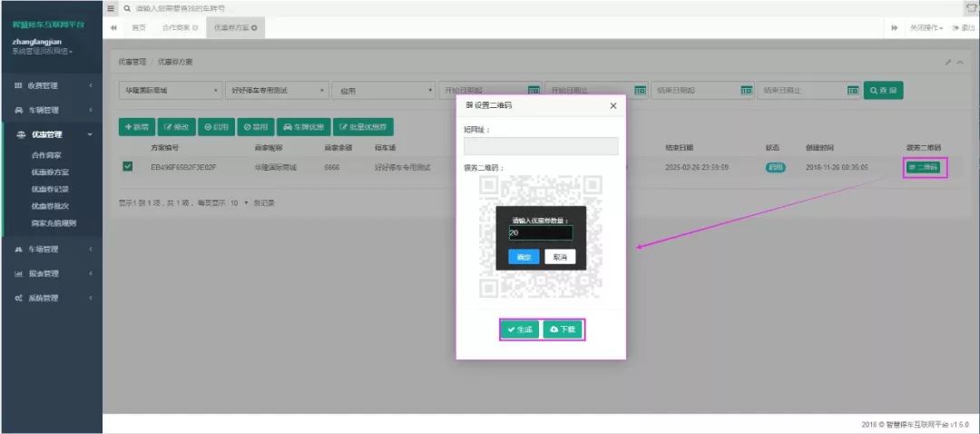Viewport: 980px width, 434px height.
Task: Expand 报表管理 sidebar menu
Action: 51,273
